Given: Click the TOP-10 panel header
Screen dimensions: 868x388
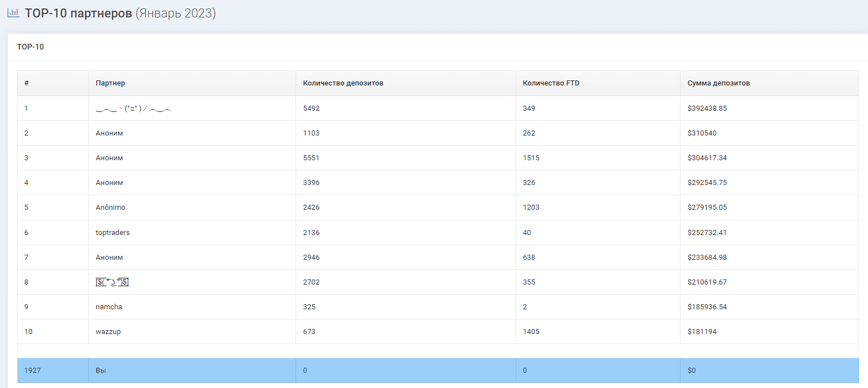Looking at the screenshot, I should point(30,47).
